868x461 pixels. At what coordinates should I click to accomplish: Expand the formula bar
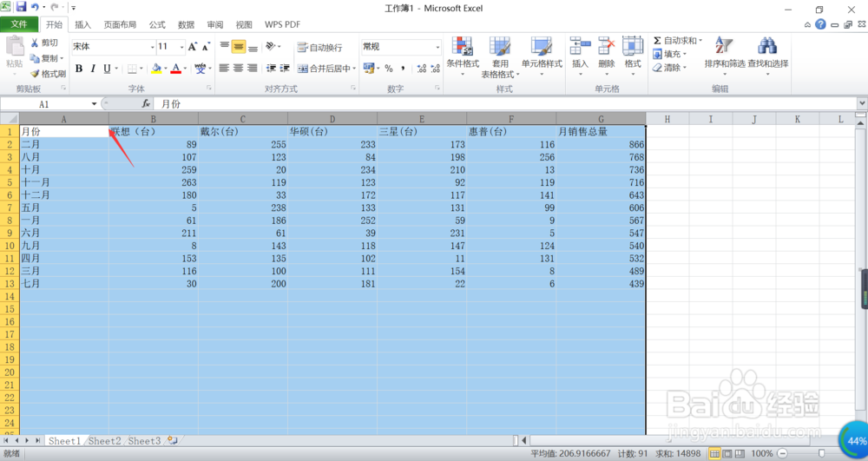pos(863,103)
